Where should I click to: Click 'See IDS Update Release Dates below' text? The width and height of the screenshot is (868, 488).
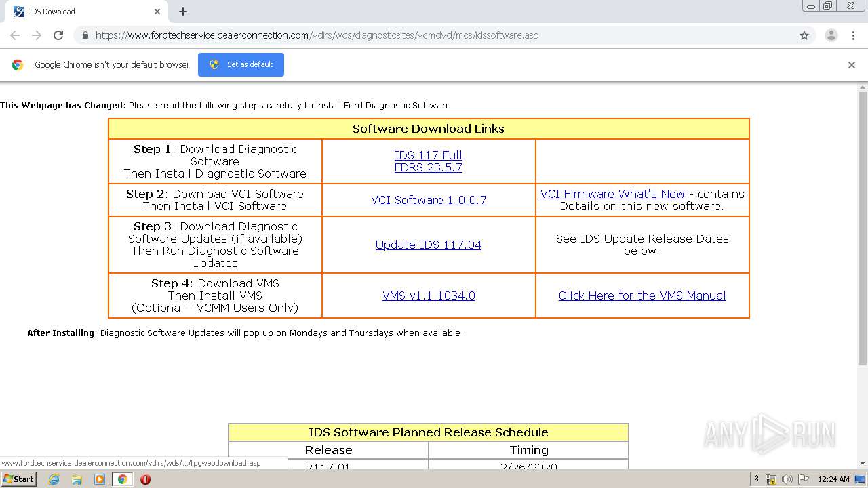tap(642, 245)
